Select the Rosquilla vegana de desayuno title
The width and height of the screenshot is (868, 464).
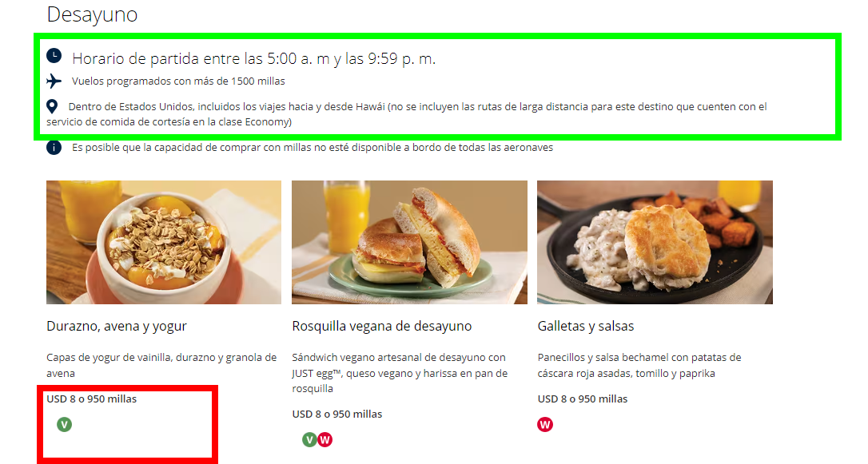pos(382,327)
